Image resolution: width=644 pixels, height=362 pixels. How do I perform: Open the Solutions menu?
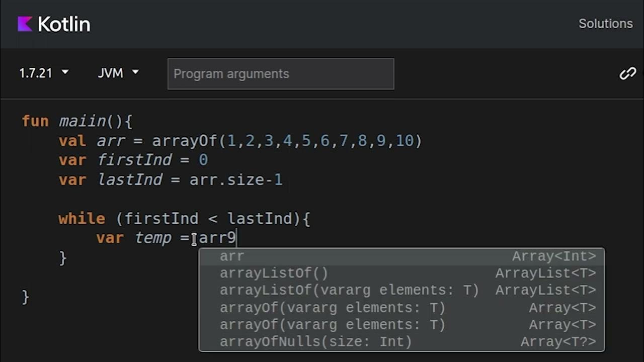pos(605,24)
